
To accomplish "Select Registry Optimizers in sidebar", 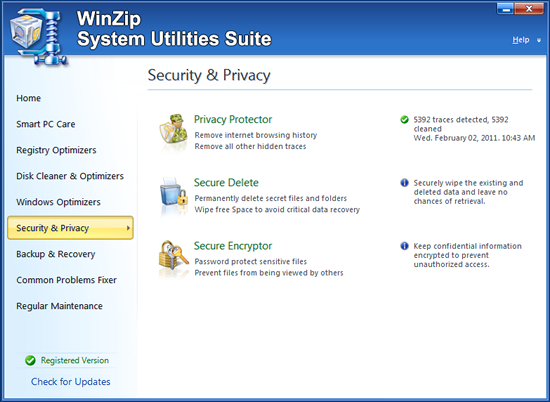I will click(x=56, y=150).
